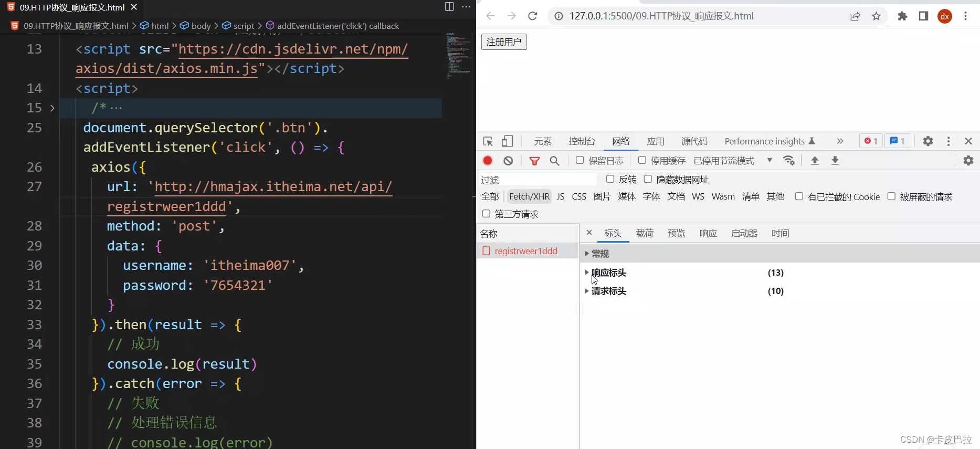The image size is (980, 449).
Task: Switch to the 源代码 DevTools tab
Action: pos(694,141)
